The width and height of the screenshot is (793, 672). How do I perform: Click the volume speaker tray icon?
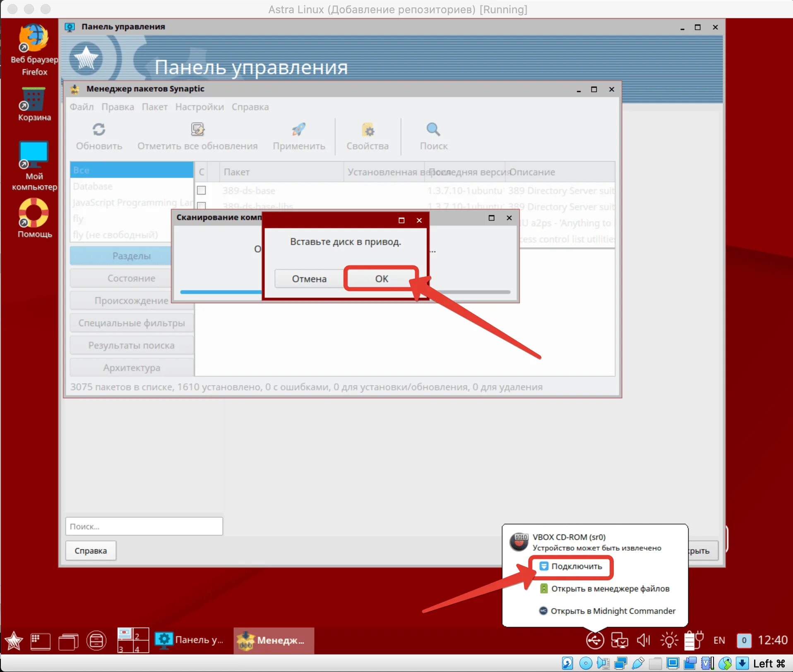click(x=644, y=640)
